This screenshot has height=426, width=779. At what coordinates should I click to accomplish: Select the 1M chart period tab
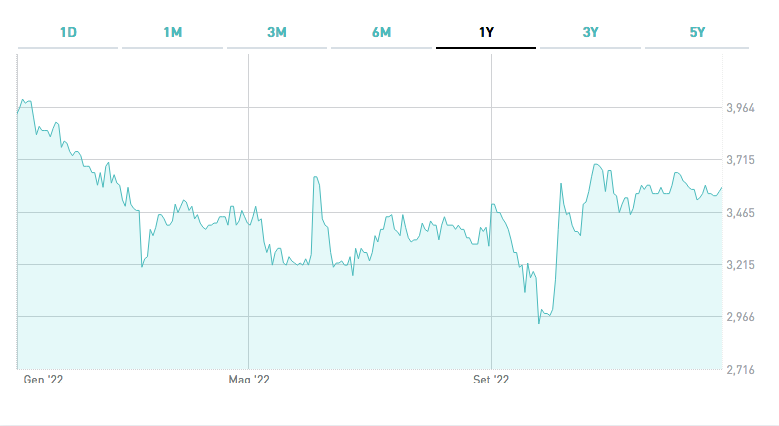tap(173, 33)
